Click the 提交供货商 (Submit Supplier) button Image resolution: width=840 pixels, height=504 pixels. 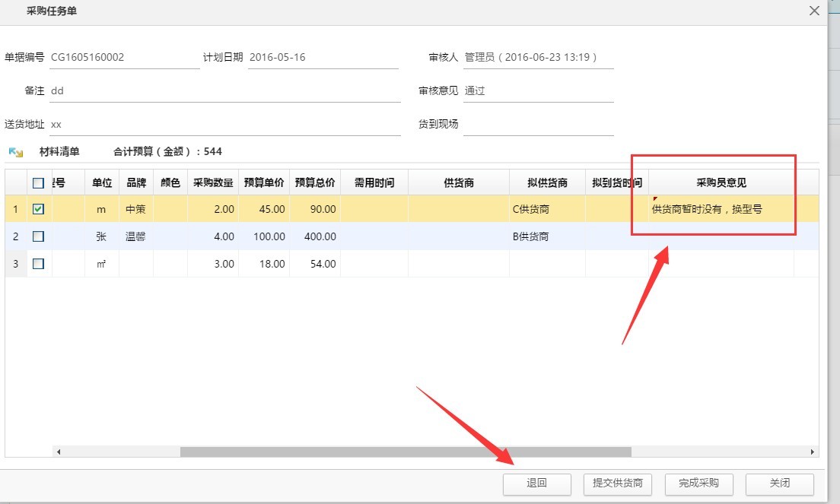(x=618, y=483)
